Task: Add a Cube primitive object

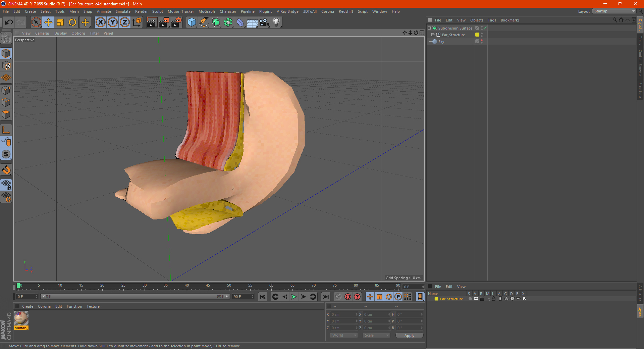Action: click(x=192, y=22)
